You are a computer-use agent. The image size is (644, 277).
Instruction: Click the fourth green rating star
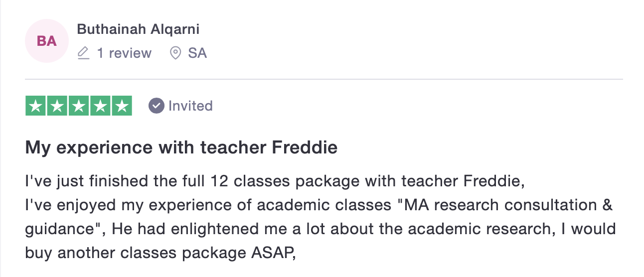(100, 106)
